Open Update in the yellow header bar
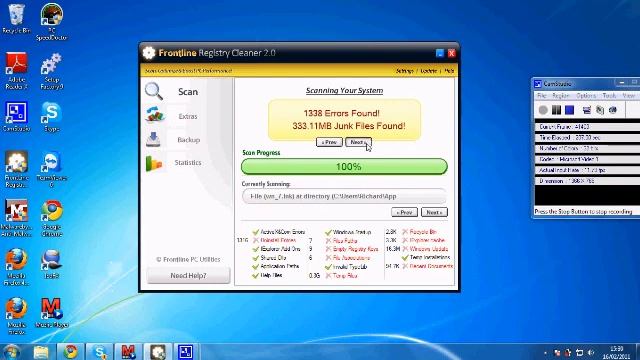 [x=429, y=71]
